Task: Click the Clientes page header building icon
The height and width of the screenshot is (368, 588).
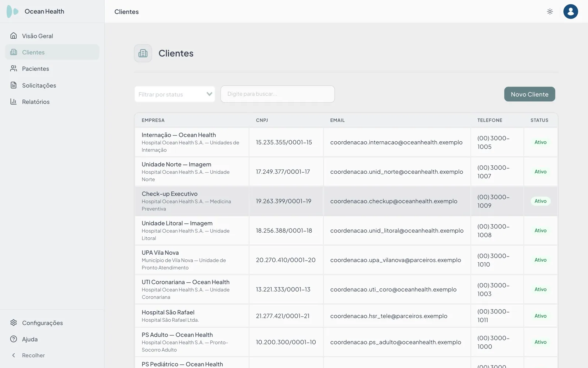Action: tap(143, 53)
